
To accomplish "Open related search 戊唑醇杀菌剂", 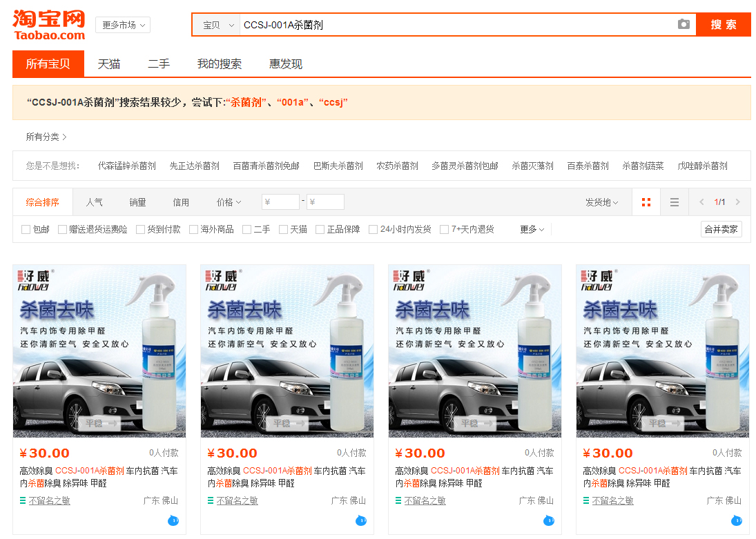I will (702, 166).
